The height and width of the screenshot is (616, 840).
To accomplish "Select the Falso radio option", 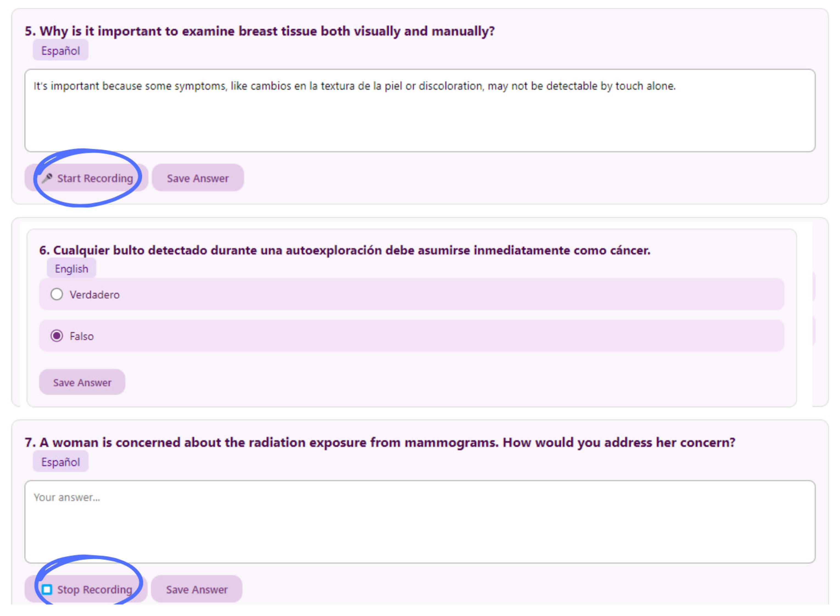I will [57, 336].
